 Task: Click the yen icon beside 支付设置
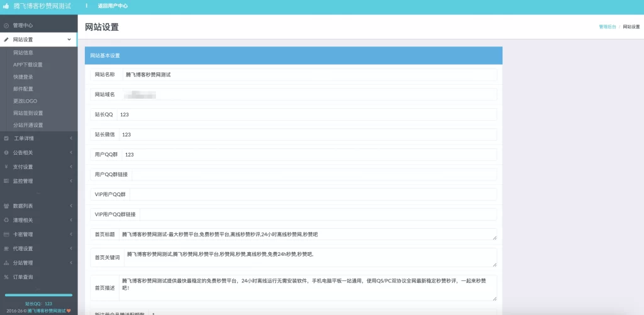[6, 167]
